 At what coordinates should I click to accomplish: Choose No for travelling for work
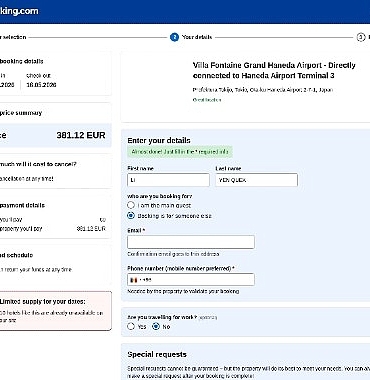point(156,327)
